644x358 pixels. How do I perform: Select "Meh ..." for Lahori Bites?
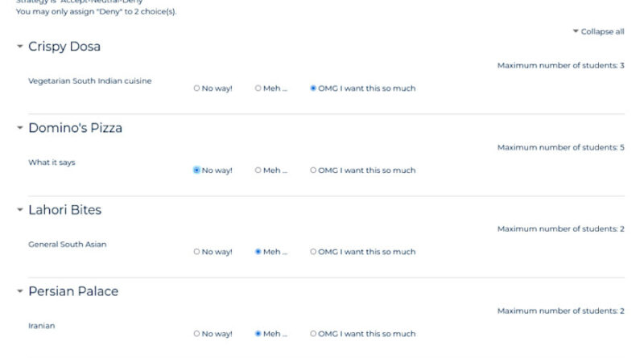click(x=258, y=252)
